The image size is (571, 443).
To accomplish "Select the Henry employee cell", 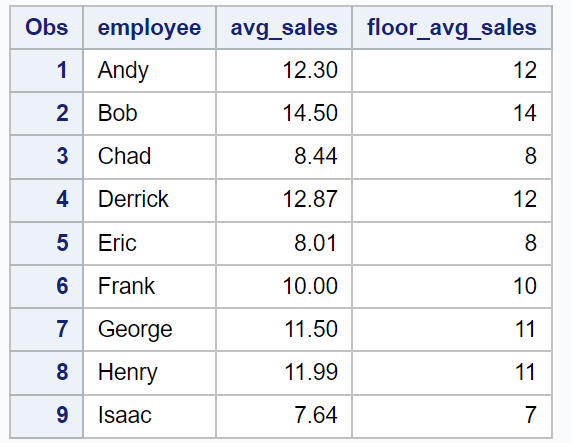I will [149, 372].
